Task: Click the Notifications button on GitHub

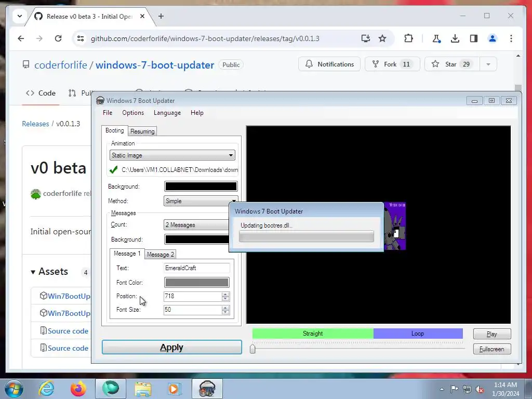Action: click(329, 64)
